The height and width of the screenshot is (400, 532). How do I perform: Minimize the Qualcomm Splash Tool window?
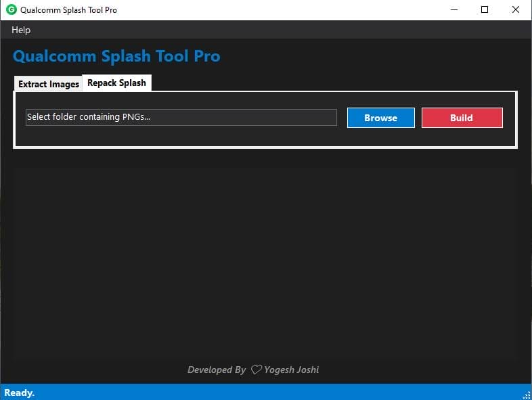pyautogui.click(x=454, y=9)
